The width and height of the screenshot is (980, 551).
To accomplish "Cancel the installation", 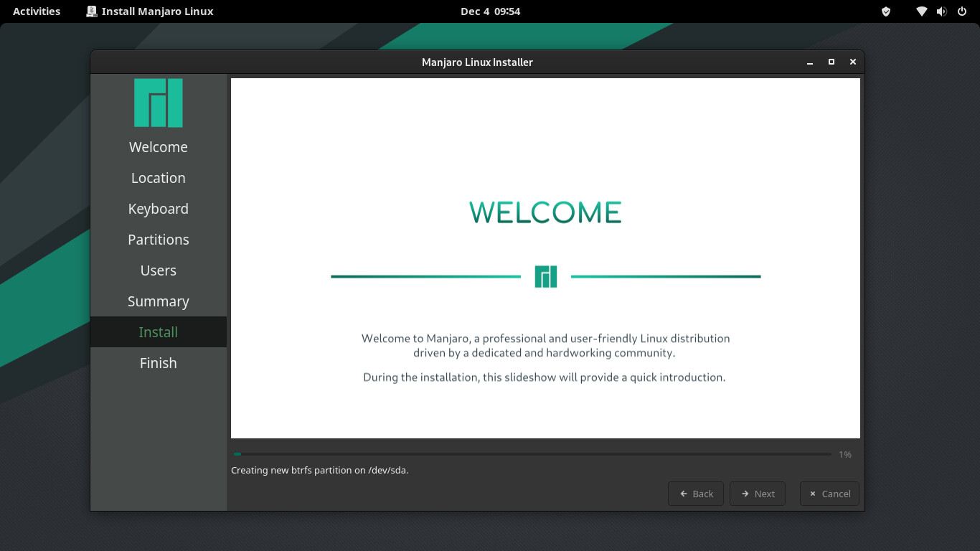I will click(829, 494).
